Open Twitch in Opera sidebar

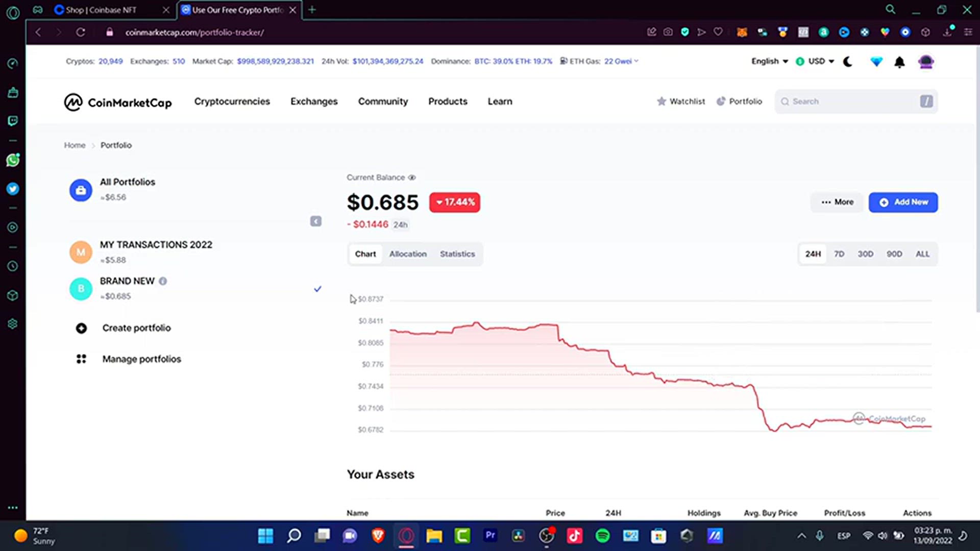point(13,121)
